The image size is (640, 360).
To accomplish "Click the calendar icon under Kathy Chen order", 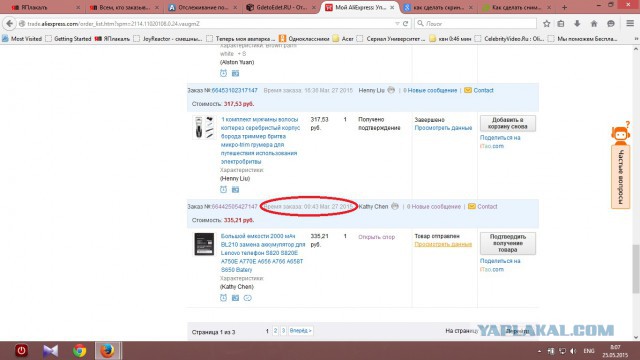I will [x=236, y=298].
